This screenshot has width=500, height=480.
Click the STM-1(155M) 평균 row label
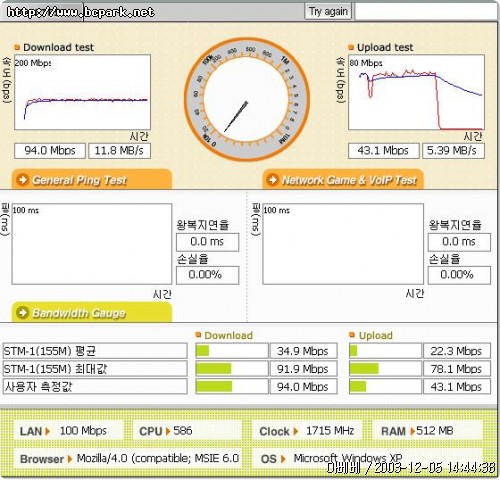[95, 351]
